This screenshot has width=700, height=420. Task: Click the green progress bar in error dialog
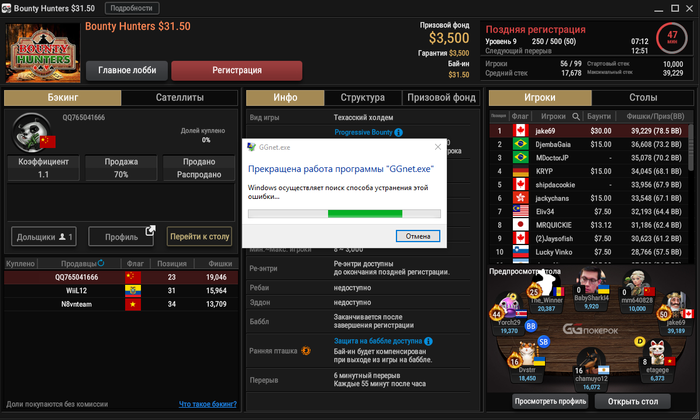pos(365,214)
